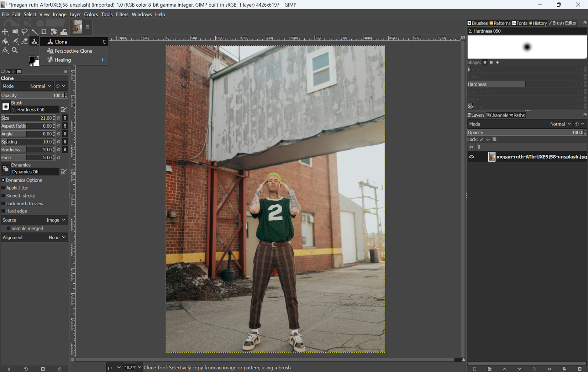Enable Smooth stroke checkbox

tap(3, 196)
